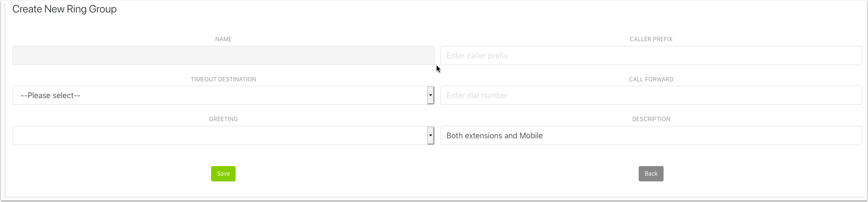Click the Call Forward dial number field
The width and height of the screenshot is (868, 202).
[651, 95]
